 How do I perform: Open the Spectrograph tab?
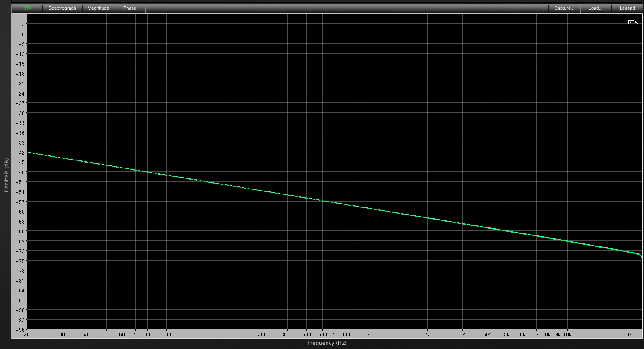pos(62,8)
